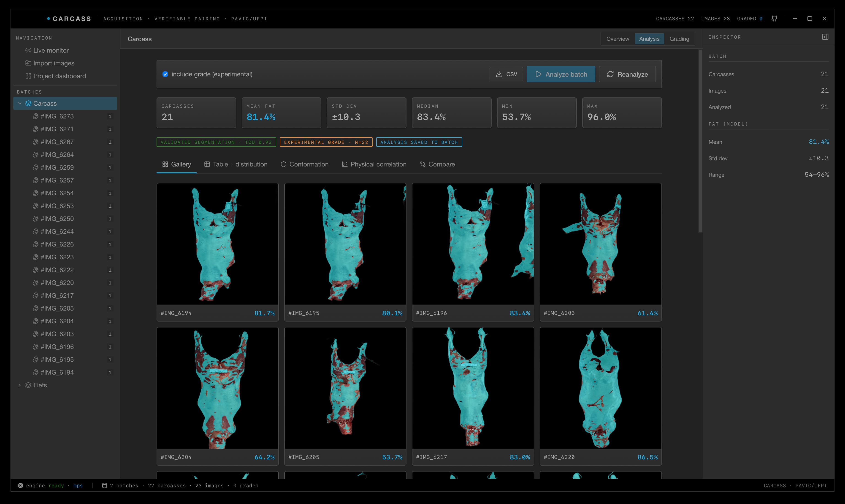Click the download icon on CSV button
This screenshot has width=845, height=504.
pos(499,74)
